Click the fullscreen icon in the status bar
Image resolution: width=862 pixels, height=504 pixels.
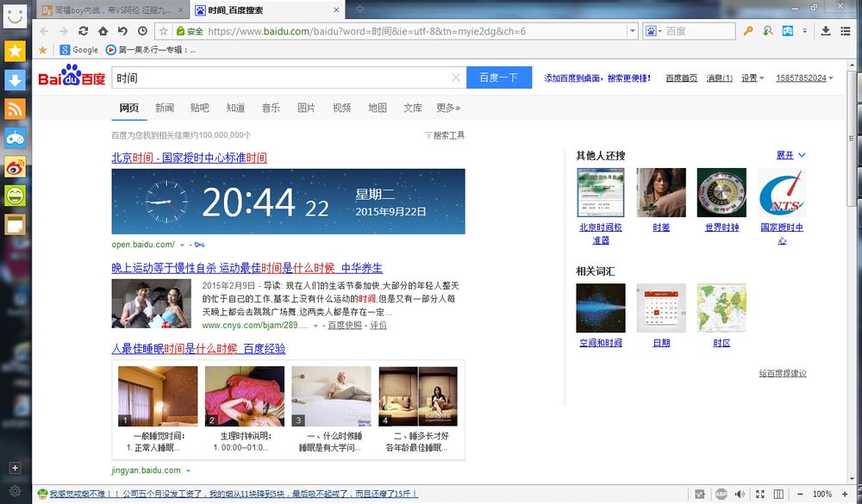[759, 495]
